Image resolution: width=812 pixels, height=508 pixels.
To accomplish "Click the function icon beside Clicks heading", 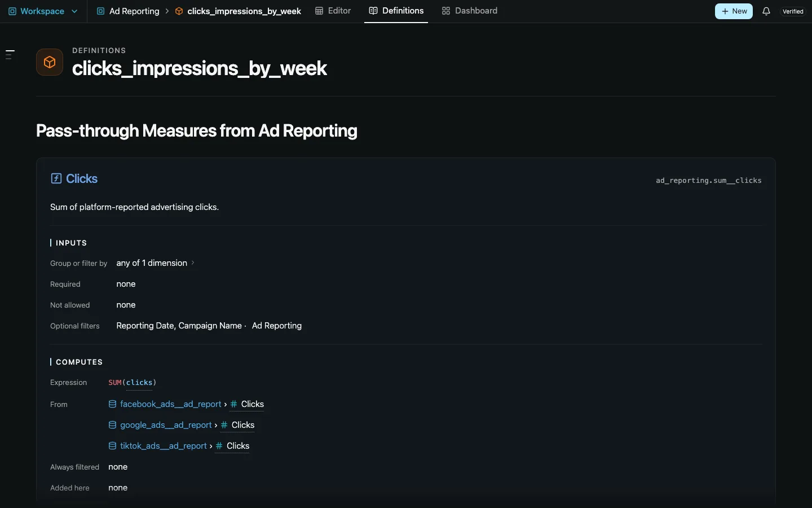I will (x=56, y=178).
